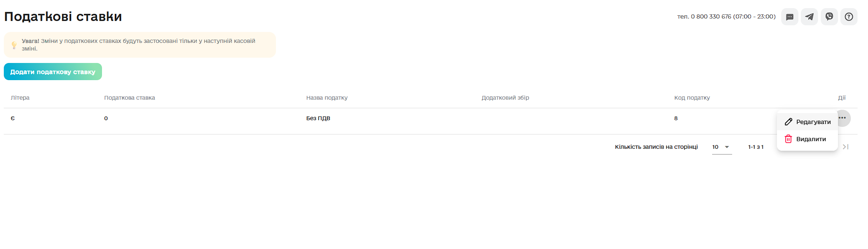The height and width of the screenshot is (249, 868).
Task: Click the help question mark icon
Action: pos(849,17)
